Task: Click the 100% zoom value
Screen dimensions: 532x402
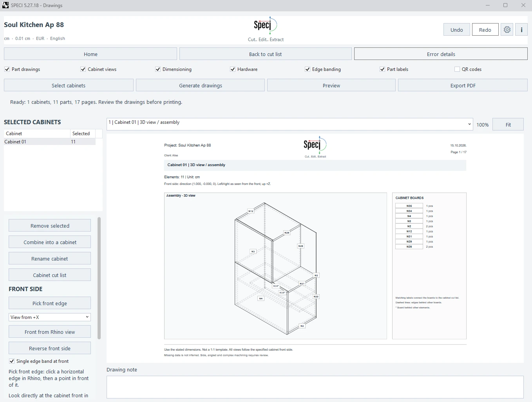Action: pyautogui.click(x=482, y=125)
